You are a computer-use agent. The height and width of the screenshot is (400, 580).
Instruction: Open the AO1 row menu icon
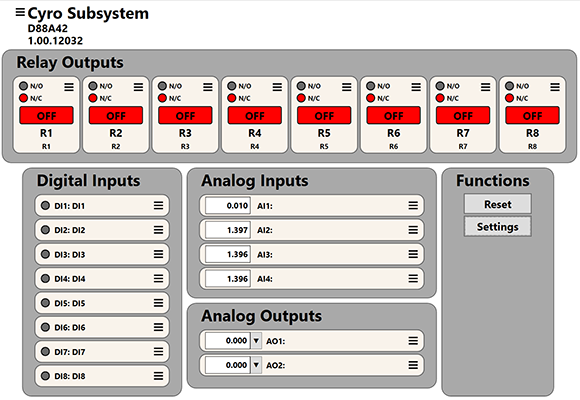pyautogui.click(x=413, y=340)
